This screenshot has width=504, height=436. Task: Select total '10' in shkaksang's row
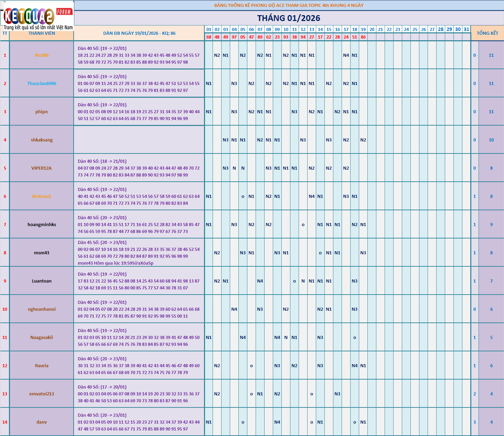(491, 140)
